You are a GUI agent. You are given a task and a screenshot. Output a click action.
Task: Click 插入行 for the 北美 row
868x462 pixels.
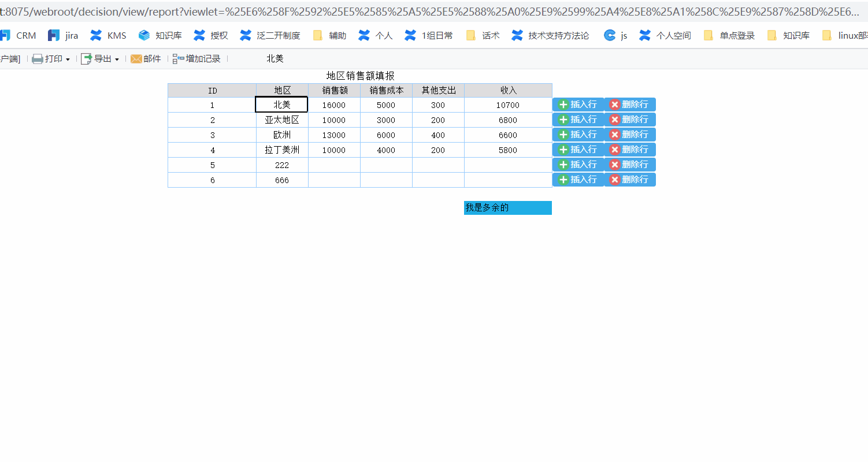pos(578,105)
